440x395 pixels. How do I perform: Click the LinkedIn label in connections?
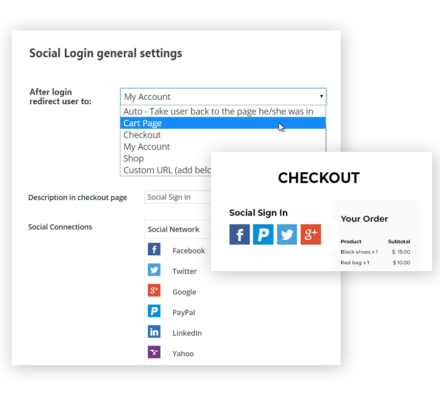187,333
